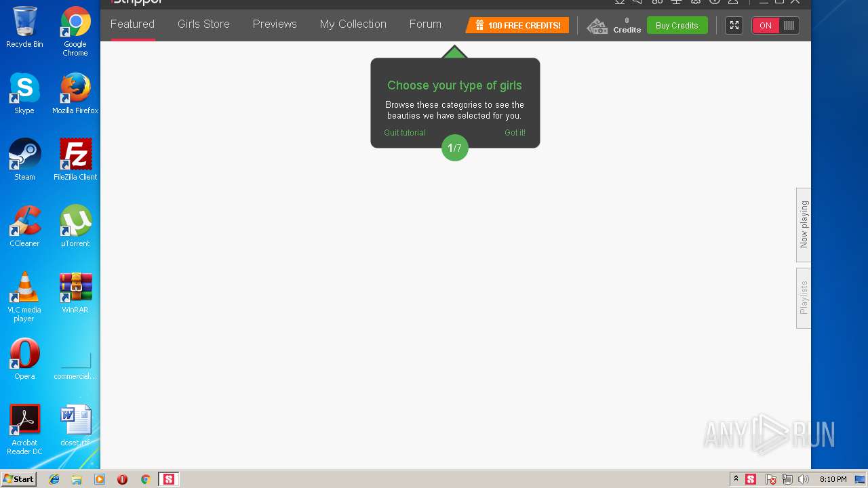Open the Steam desktop shortcut
Viewport: 868px width, 488px height.
click(x=24, y=160)
